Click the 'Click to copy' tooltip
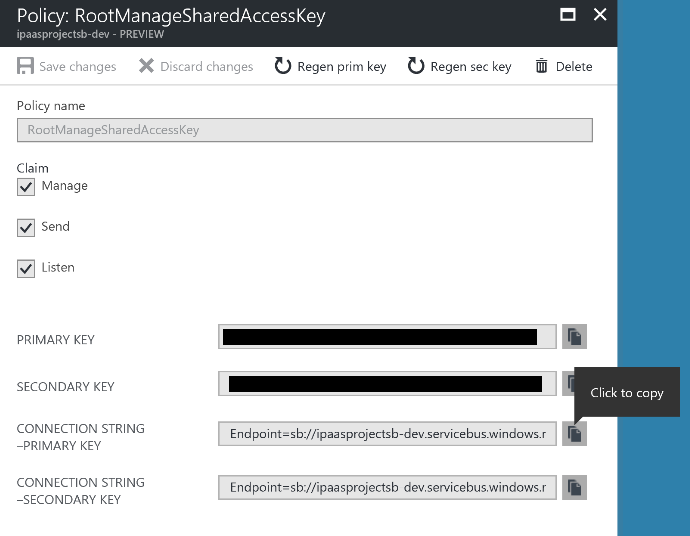 627,393
